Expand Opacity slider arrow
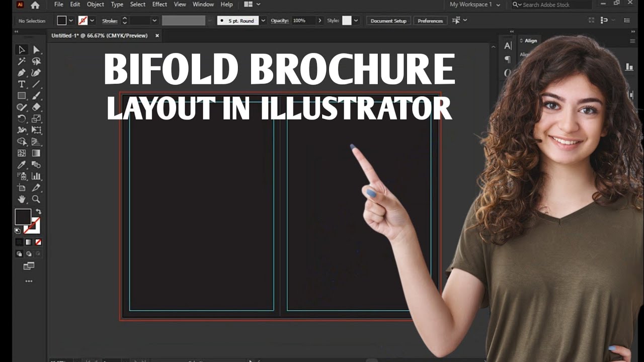This screenshot has height=362, width=644. 319,21
